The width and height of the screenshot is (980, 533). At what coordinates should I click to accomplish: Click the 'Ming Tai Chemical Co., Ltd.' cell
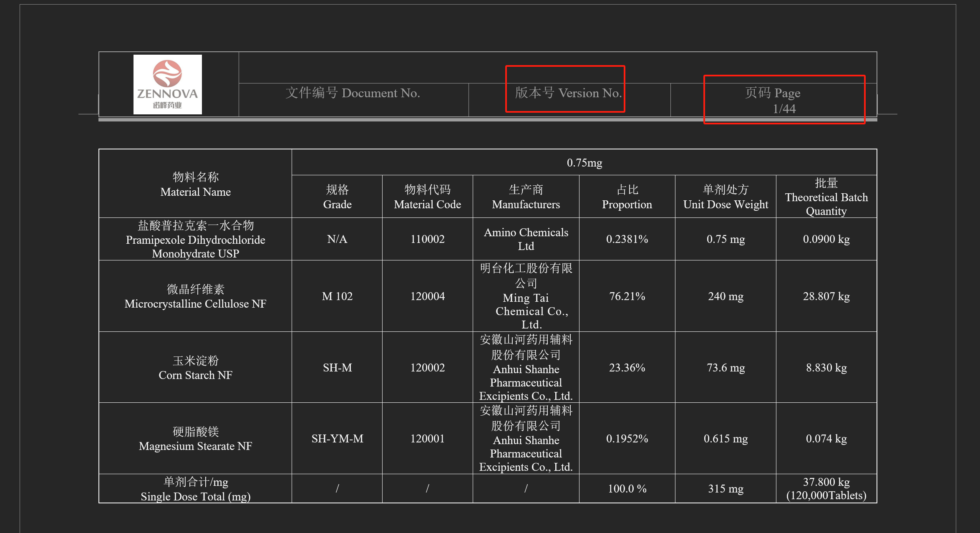click(x=526, y=296)
